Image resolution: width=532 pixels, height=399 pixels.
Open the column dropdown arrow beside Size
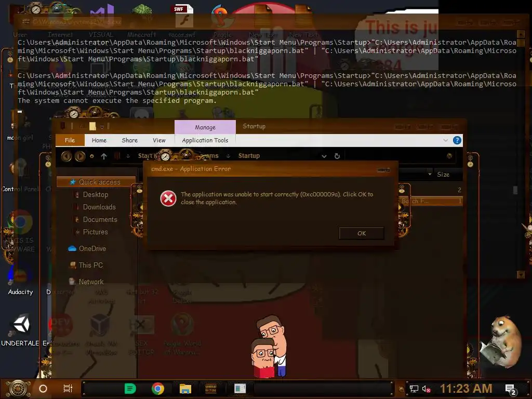coord(430,174)
